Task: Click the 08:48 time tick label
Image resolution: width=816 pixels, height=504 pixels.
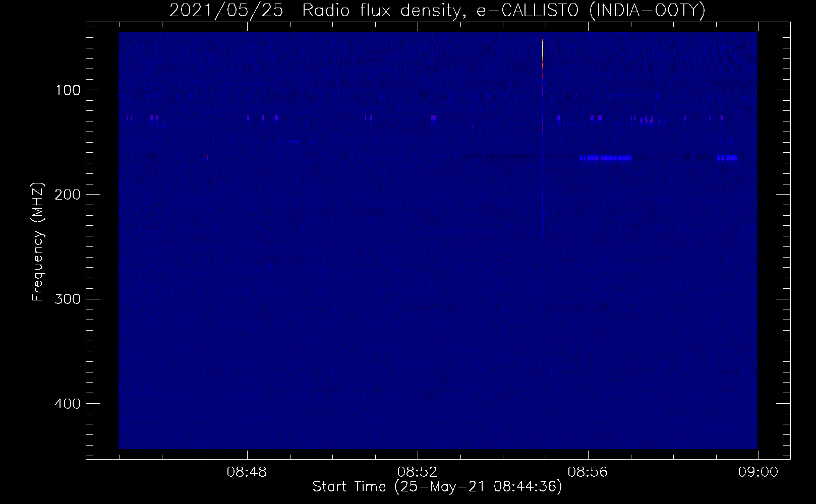Action: [x=247, y=472]
